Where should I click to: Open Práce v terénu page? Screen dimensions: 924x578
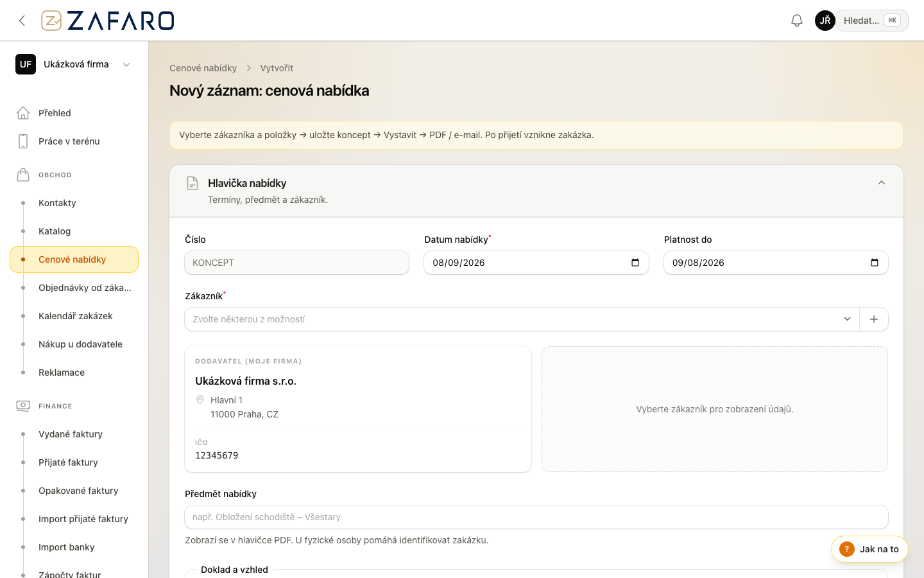pyautogui.click(x=74, y=141)
